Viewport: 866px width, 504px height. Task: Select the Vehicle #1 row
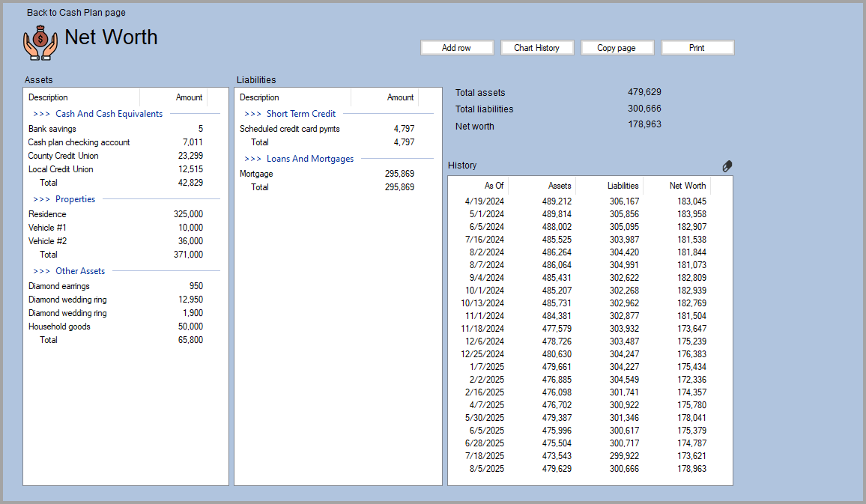coord(116,228)
